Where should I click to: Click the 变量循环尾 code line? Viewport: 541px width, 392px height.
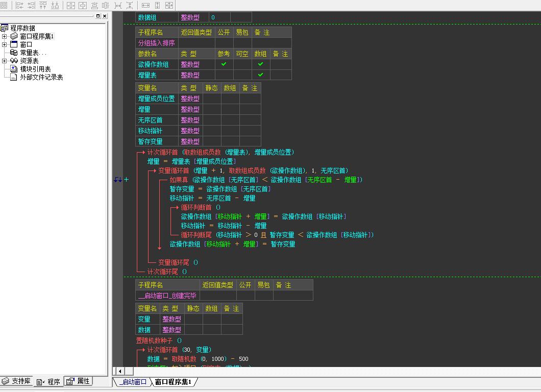(178, 262)
